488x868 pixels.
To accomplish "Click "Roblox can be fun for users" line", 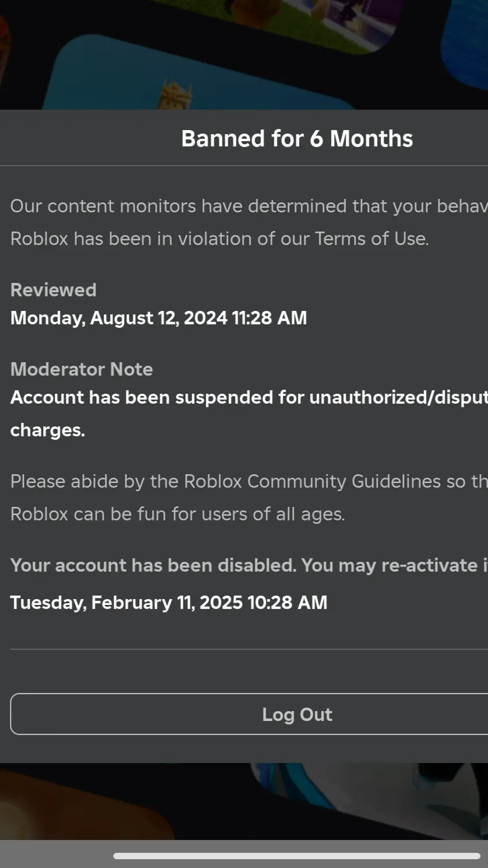I will [x=177, y=514].
